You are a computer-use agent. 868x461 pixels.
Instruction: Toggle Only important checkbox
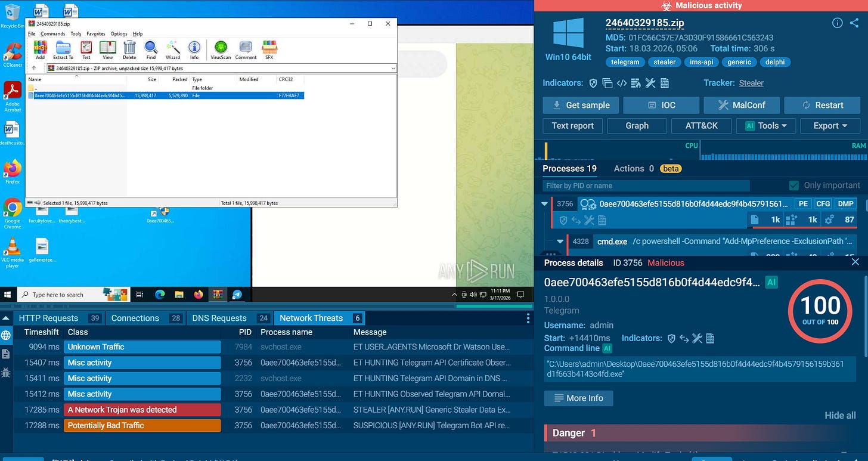[x=793, y=185]
